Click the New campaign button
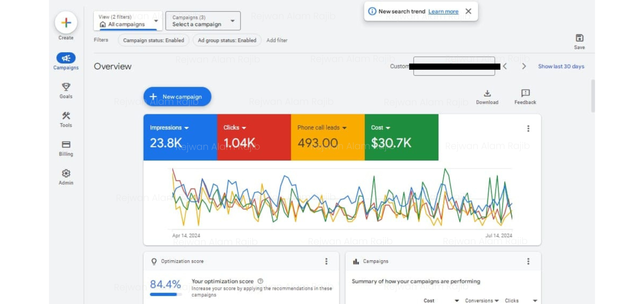This screenshot has height=304, width=644. click(177, 97)
